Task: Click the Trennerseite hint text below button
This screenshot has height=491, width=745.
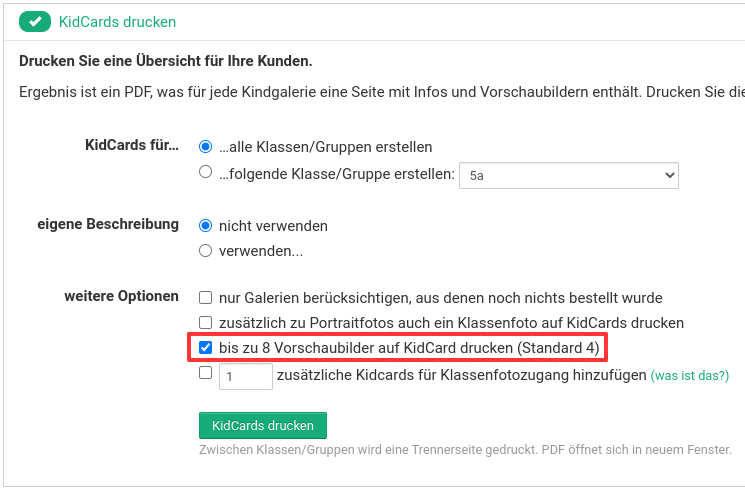Action: click(x=465, y=449)
